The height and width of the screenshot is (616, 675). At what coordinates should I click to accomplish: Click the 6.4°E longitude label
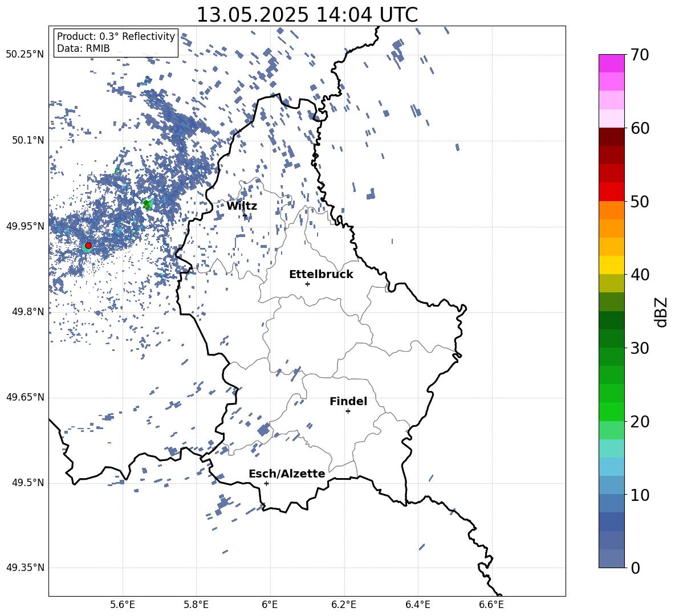click(x=417, y=605)
